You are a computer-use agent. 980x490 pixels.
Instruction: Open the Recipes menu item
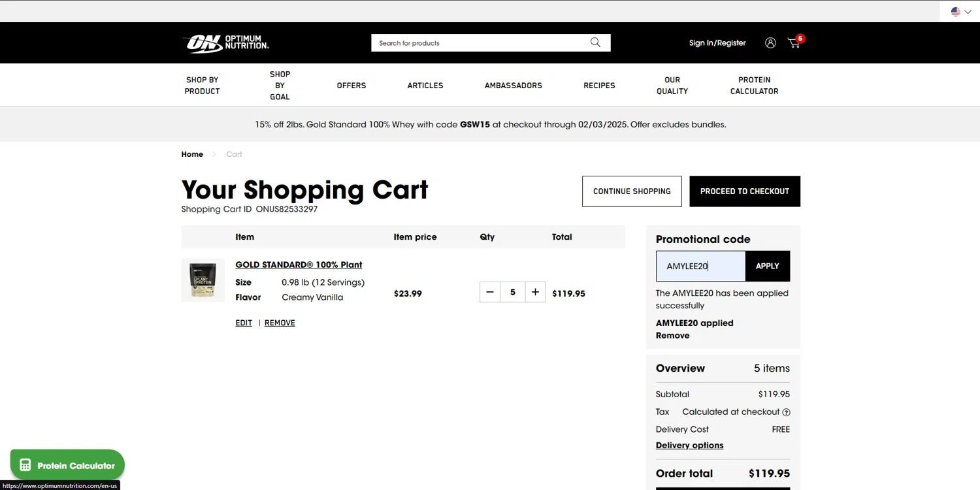point(599,86)
